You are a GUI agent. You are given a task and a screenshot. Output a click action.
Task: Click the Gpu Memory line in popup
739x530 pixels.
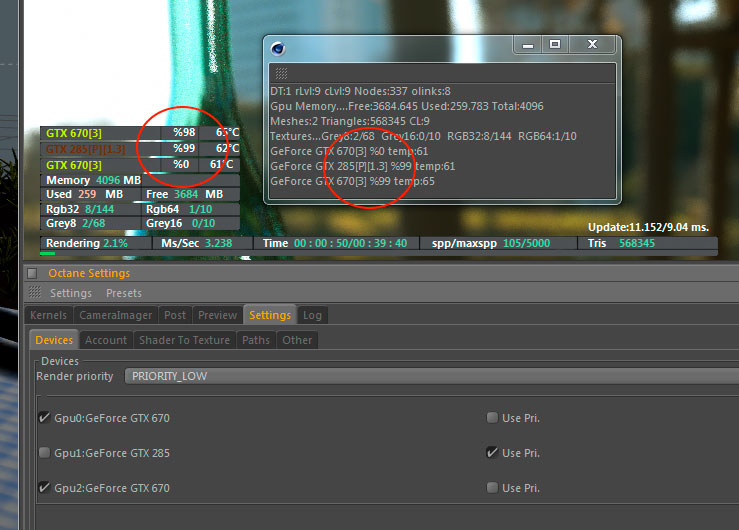(407, 106)
